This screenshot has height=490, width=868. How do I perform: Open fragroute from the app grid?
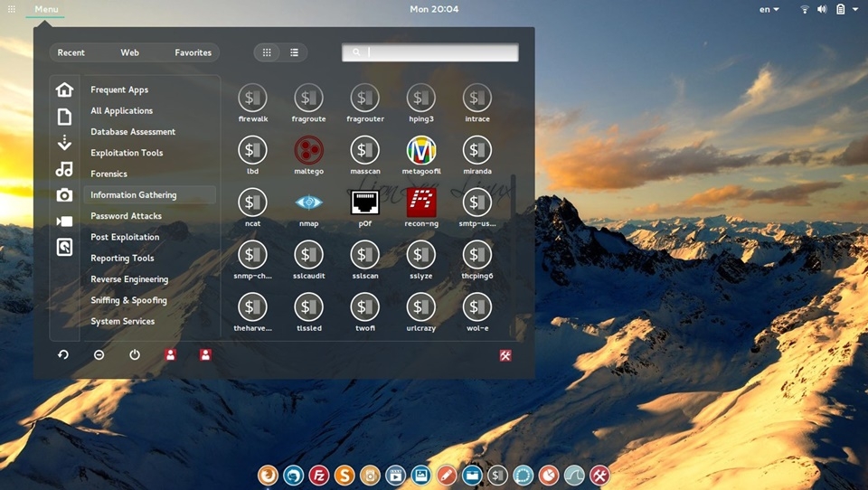tap(308, 103)
